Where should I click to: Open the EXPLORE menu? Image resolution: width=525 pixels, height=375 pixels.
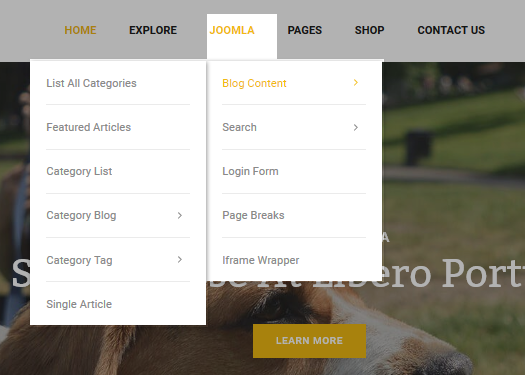(153, 30)
